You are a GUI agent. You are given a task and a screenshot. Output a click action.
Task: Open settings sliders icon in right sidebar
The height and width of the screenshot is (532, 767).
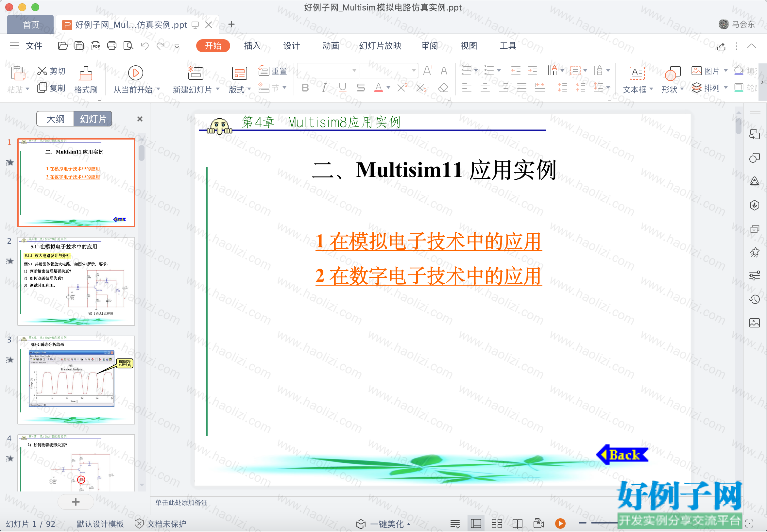[754, 276]
